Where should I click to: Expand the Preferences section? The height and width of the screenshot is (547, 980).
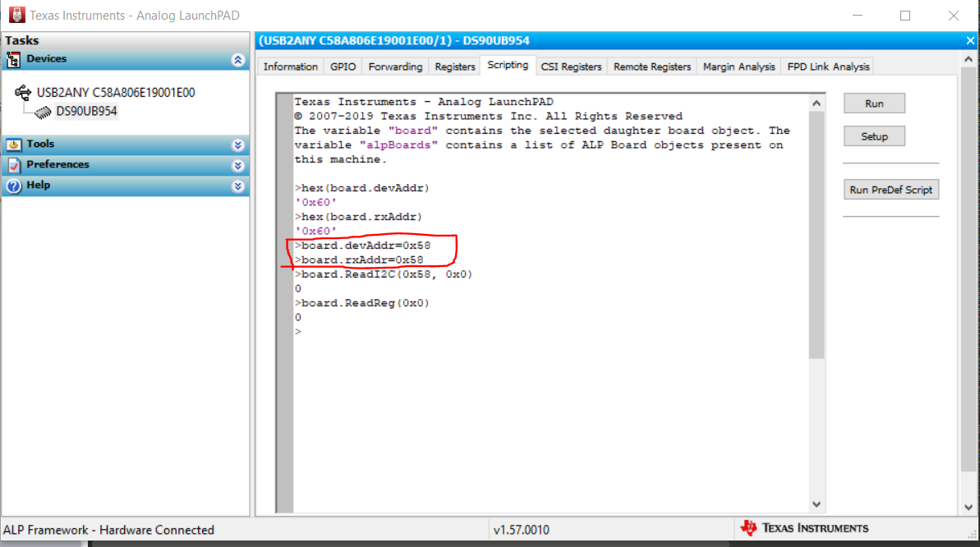[x=237, y=165]
